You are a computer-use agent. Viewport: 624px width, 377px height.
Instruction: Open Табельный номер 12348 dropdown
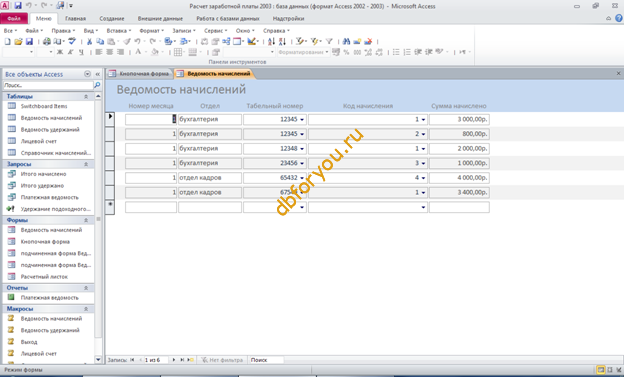302,149
